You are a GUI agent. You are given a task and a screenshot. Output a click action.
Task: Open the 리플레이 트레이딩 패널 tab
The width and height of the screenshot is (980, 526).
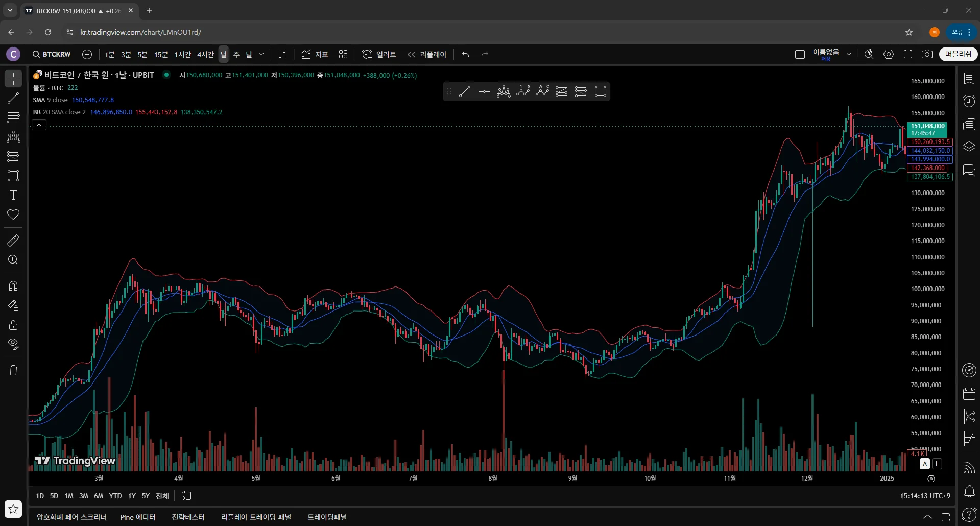coord(256,517)
